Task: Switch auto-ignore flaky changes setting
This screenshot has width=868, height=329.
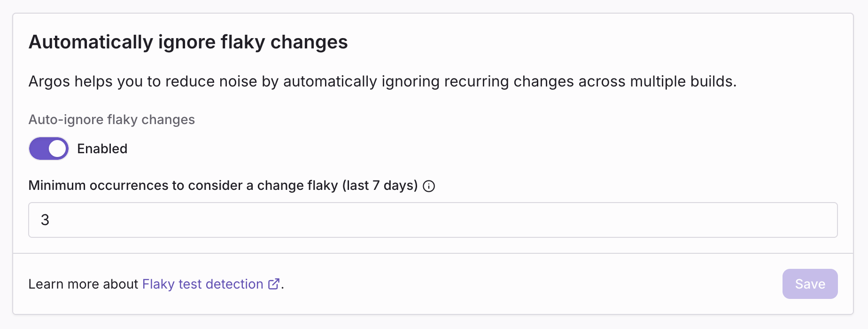Action: coord(48,149)
